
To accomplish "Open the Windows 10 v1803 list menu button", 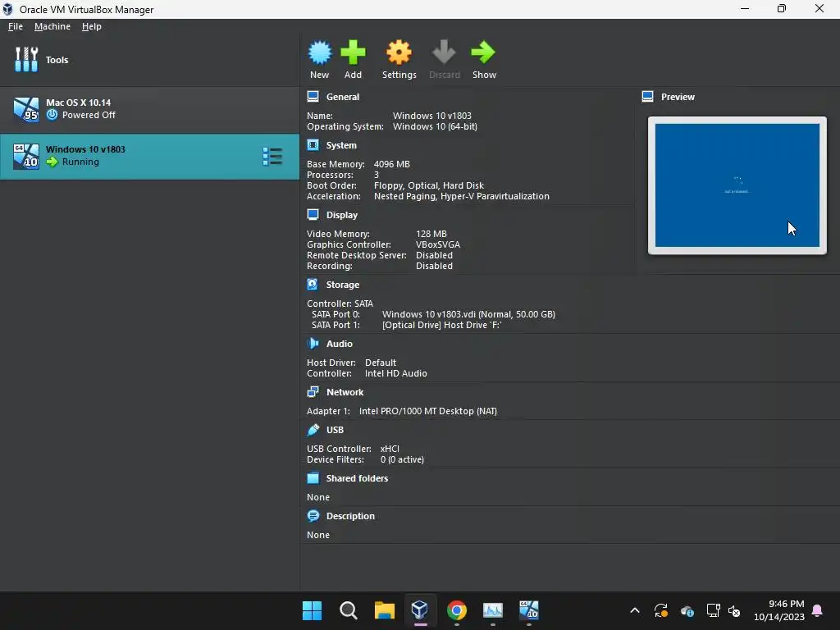I will point(272,157).
